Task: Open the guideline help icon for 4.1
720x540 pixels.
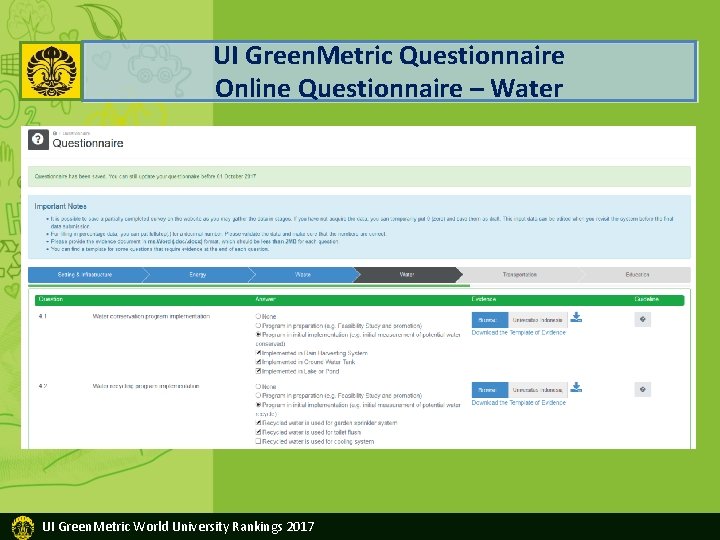Action: pyautogui.click(x=642, y=319)
